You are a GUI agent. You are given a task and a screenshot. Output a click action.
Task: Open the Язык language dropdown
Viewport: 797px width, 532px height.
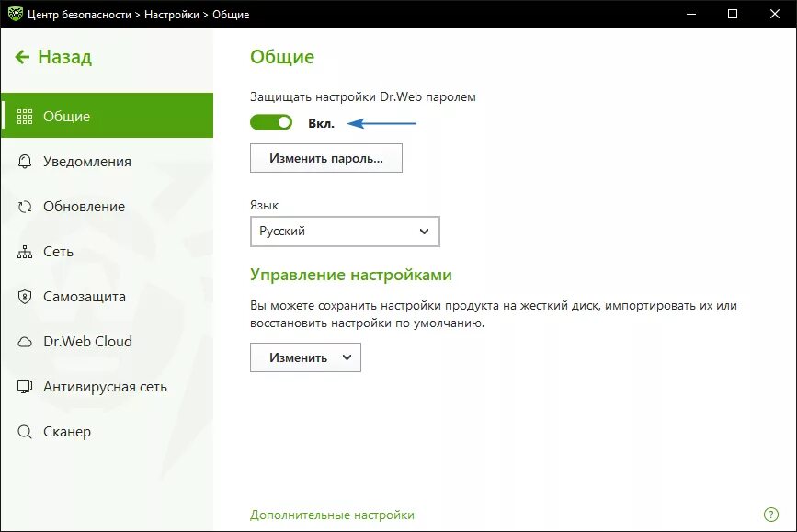tap(345, 232)
